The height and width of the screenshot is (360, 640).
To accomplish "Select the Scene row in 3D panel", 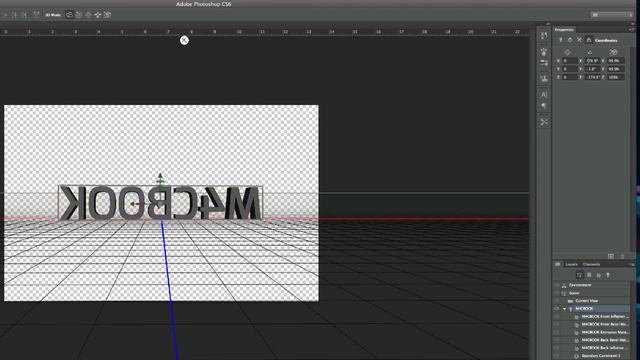I will click(x=591, y=293).
